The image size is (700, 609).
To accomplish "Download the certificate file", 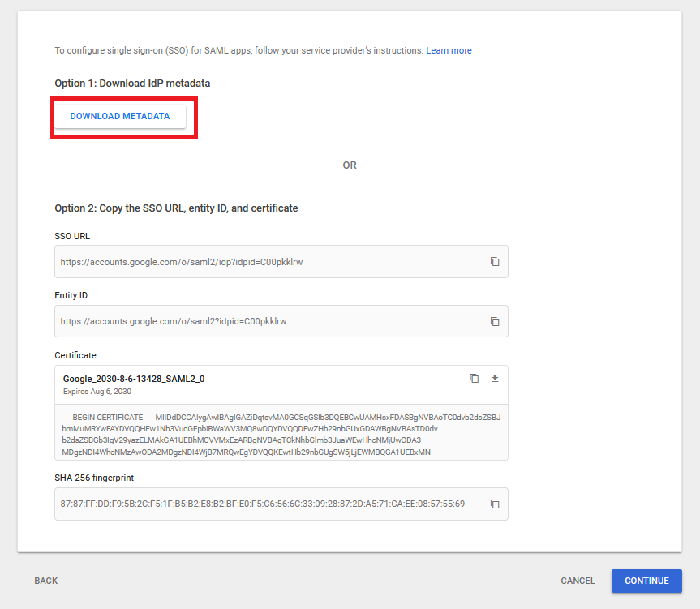I will click(496, 379).
